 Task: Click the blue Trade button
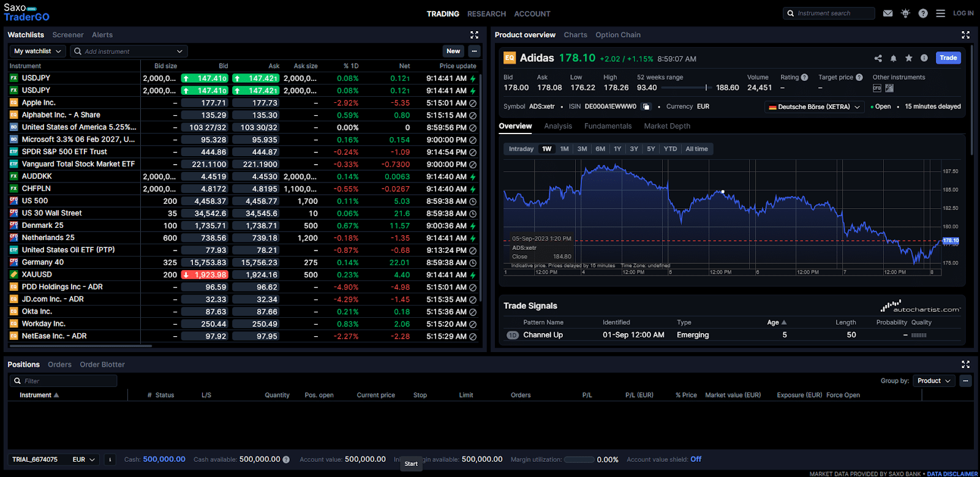point(948,58)
